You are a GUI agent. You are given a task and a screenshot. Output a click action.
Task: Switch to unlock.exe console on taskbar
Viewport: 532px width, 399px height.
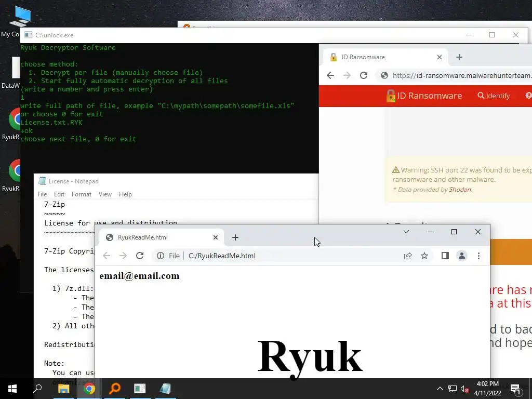pyautogui.click(x=140, y=389)
